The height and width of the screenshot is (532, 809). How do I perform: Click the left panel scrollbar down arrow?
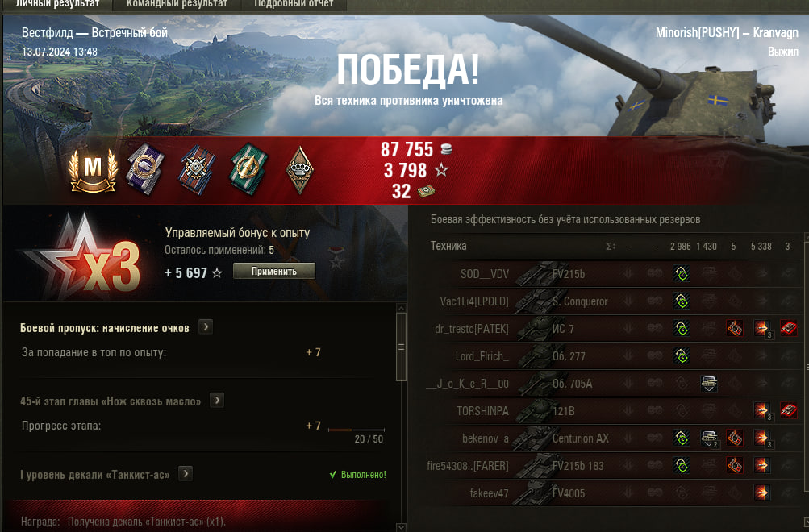(402, 527)
